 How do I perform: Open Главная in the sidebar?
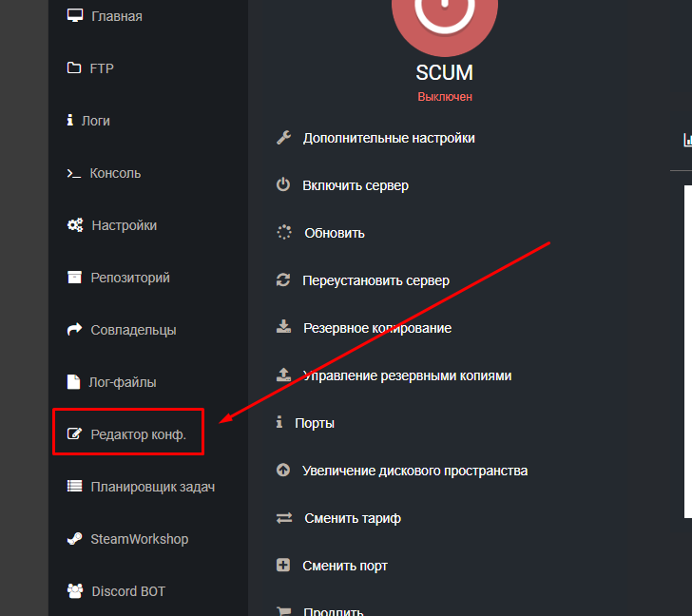(x=117, y=16)
